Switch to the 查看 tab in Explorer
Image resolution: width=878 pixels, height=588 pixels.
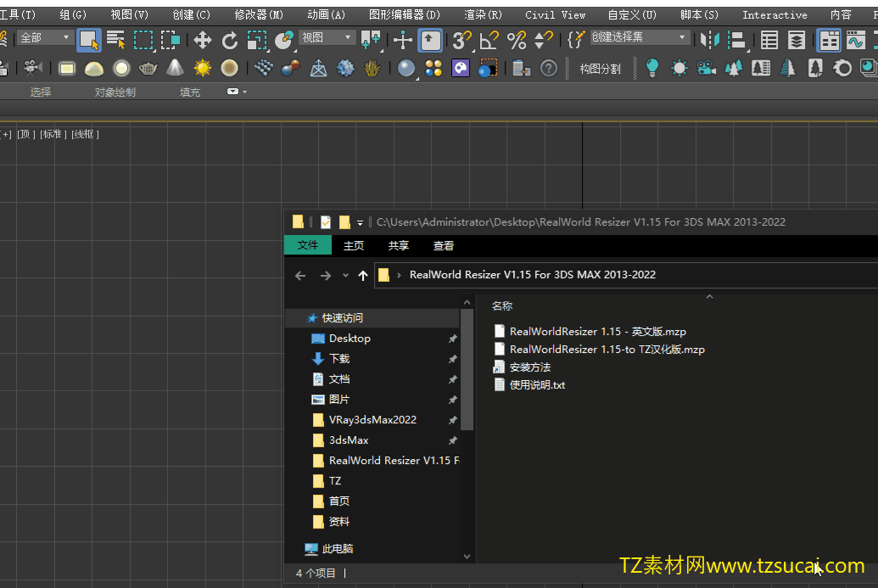coord(444,246)
